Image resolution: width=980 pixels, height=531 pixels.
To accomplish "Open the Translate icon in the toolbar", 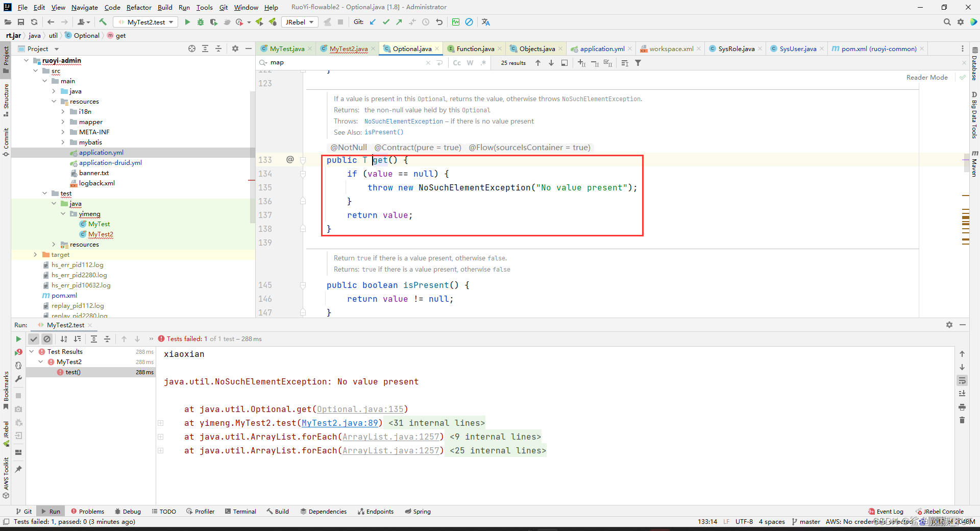I will tap(485, 22).
